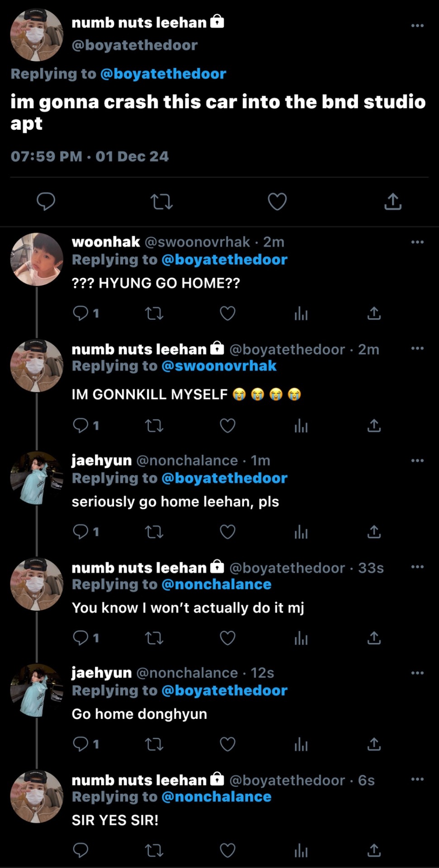This screenshot has width=439, height=868.
Task: Share jaehyun's "Go home donghyun" reply
Action: (374, 744)
